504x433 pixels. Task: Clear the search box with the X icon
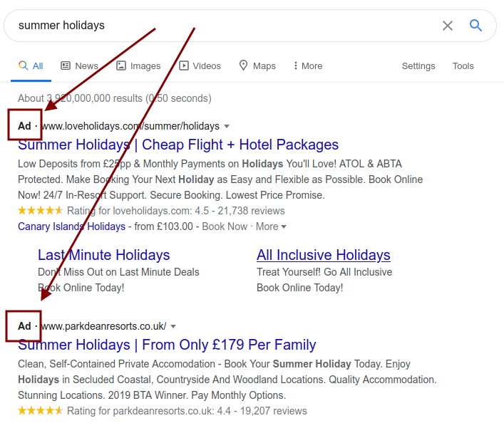(448, 26)
